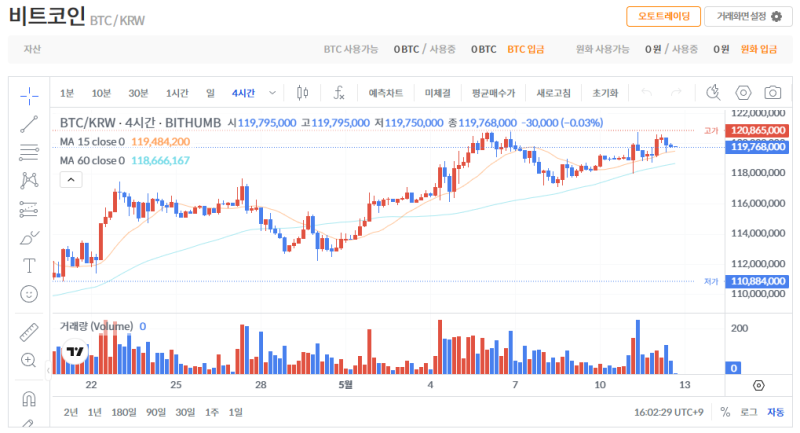Set the date range to 90일

tap(156, 412)
